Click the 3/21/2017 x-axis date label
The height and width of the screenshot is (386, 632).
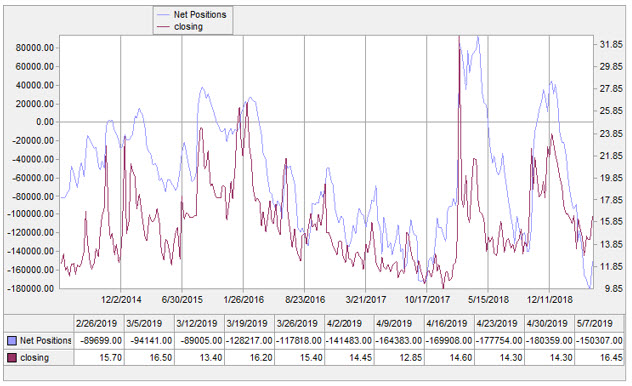pyautogui.click(x=366, y=300)
